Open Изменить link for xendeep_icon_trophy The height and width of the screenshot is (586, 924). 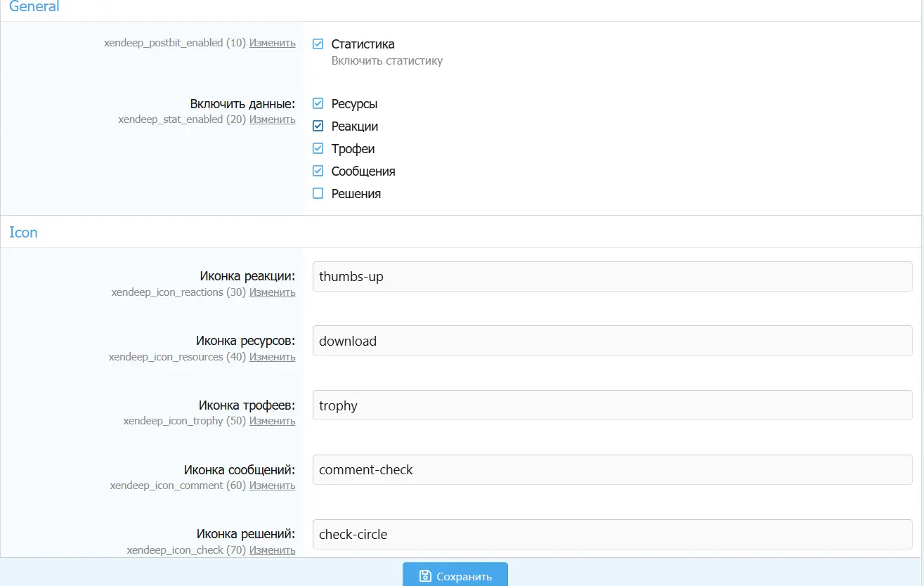click(x=272, y=421)
